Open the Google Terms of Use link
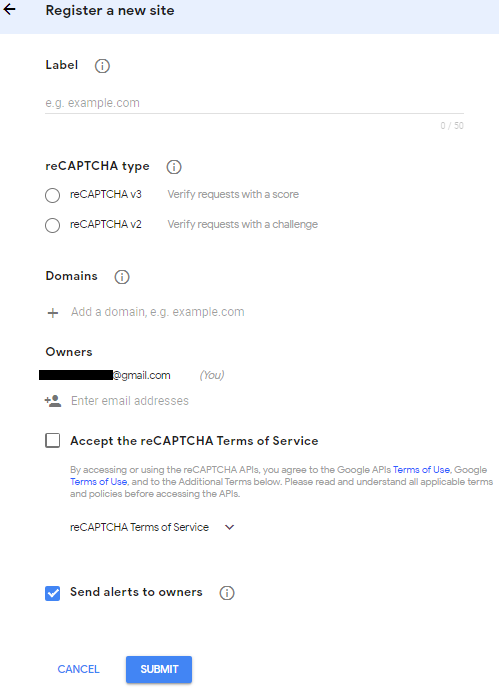This screenshot has height=690, width=499. point(99,482)
